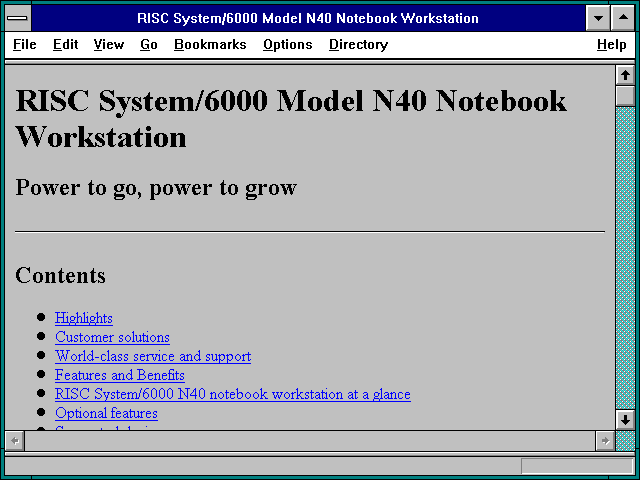Click the vertical scrollbar thumb
This screenshot has height=480, width=640.
coord(625,96)
